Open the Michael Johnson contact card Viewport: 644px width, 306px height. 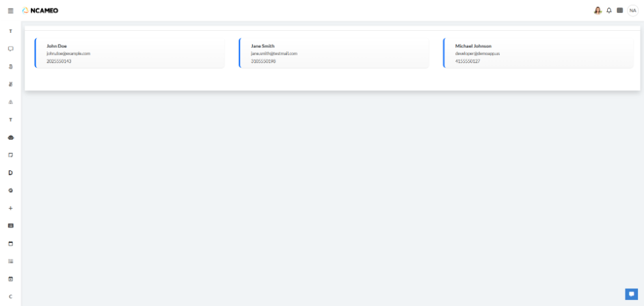(x=538, y=53)
